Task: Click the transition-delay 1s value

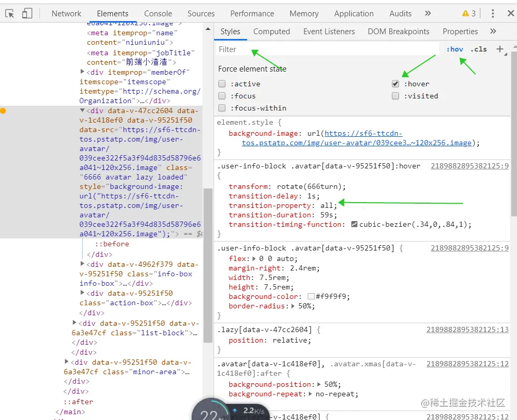Action: coord(311,196)
